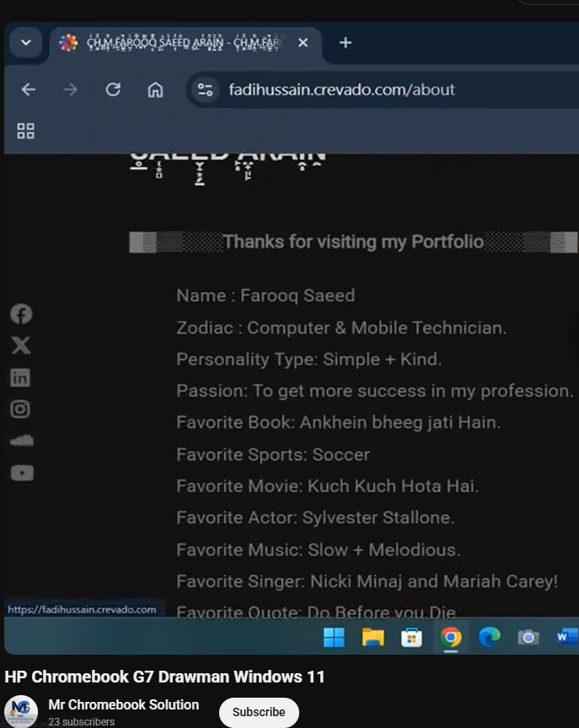
Task: Click the browser back arrow
Action: [29, 89]
